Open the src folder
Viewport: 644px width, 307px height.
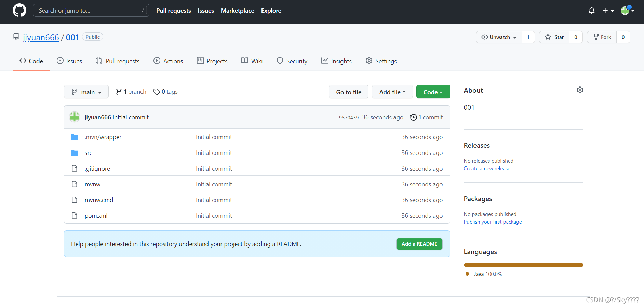pos(89,153)
